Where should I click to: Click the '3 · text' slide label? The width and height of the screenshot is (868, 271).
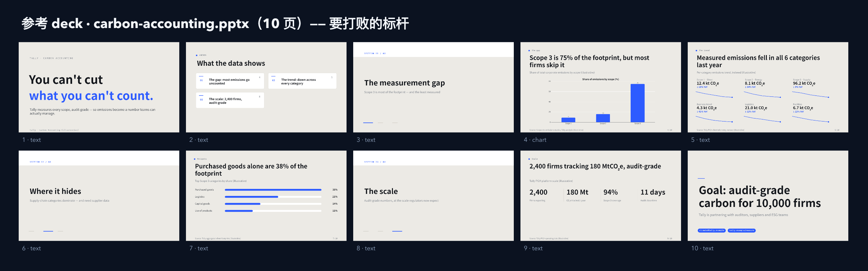coord(366,140)
